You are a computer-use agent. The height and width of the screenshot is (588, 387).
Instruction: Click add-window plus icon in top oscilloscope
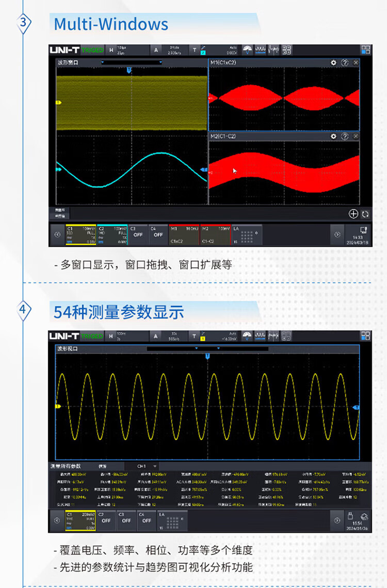[x=353, y=214]
